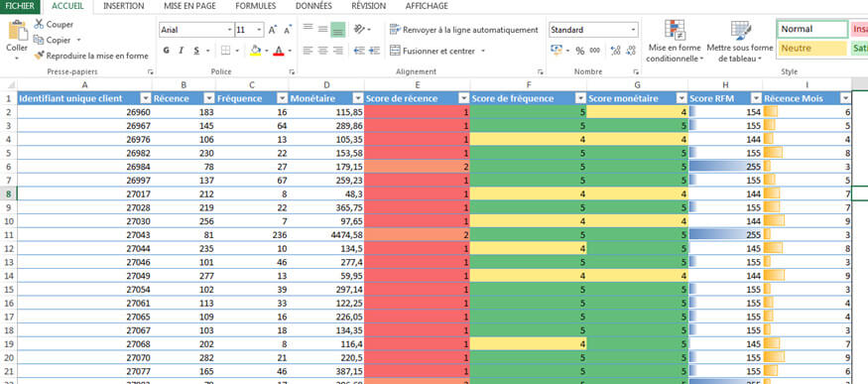Align text to middle of cell
This screenshot has height=384, width=868.
pos(322,30)
